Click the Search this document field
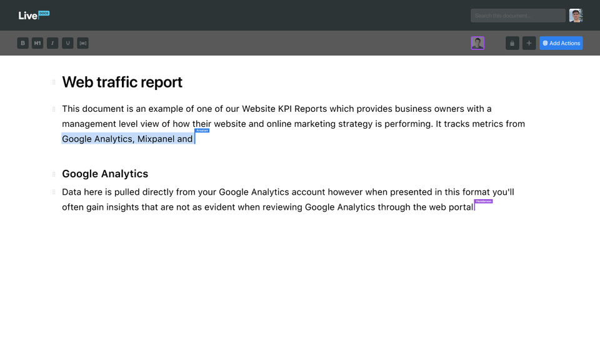 [x=517, y=16]
